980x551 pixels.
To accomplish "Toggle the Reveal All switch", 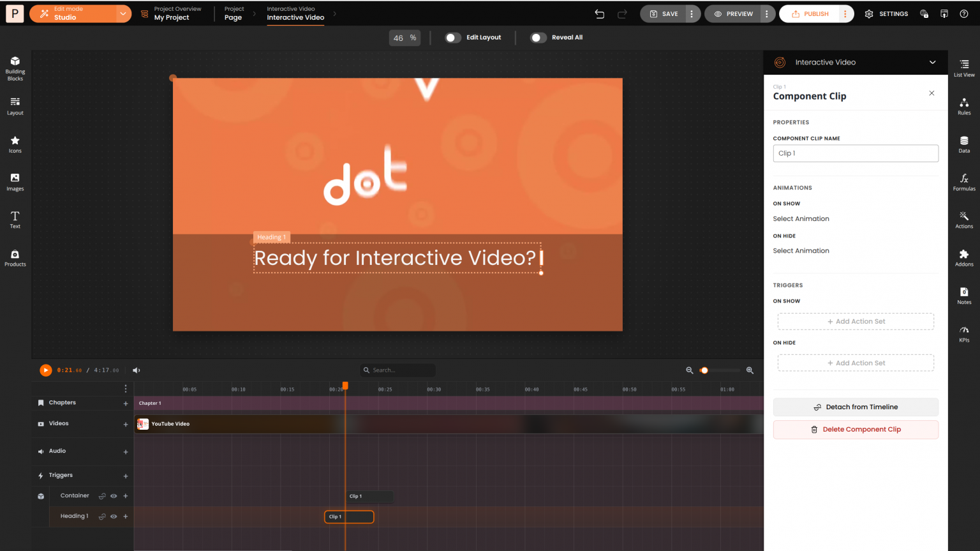I will [x=538, y=38].
